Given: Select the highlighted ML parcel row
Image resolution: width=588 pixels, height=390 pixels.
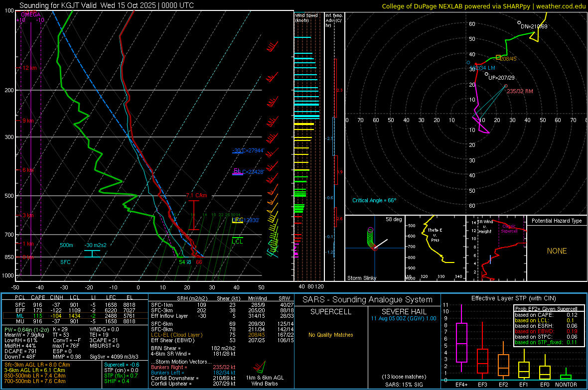Looking at the screenshot, I should pyautogui.click(x=74, y=316).
